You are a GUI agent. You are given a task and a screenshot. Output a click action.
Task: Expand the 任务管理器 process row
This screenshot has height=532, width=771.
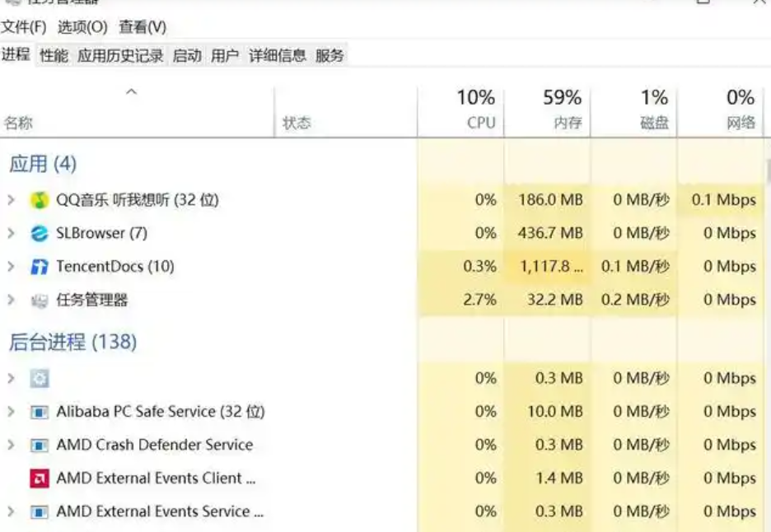(11, 301)
